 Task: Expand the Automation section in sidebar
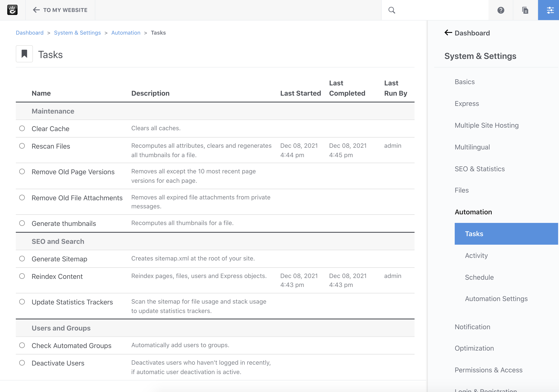473,212
